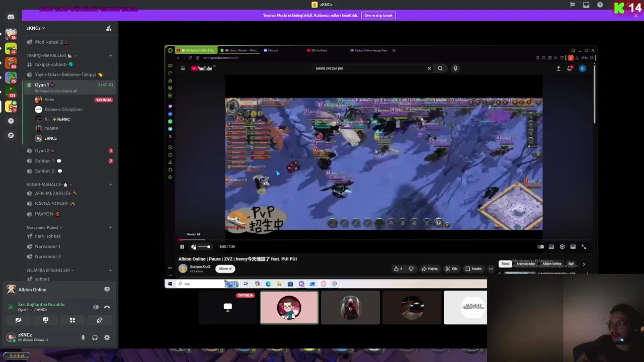The width and height of the screenshot is (644, 362).
Task: Click the YouTube volume slider
Action: (204, 247)
